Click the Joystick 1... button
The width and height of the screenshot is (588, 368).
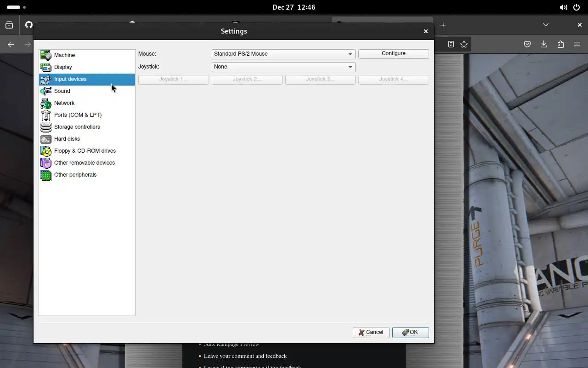pyautogui.click(x=174, y=80)
